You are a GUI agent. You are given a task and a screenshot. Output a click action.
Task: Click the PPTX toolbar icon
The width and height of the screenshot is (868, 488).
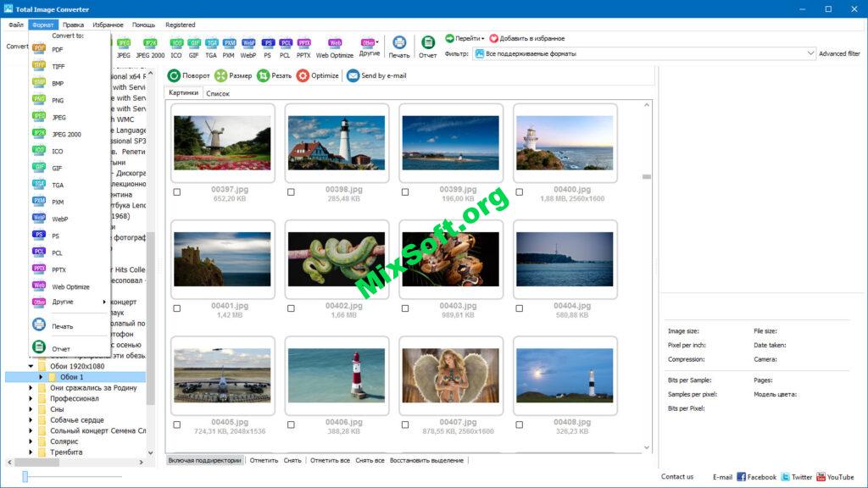pyautogui.click(x=303, y=48)
